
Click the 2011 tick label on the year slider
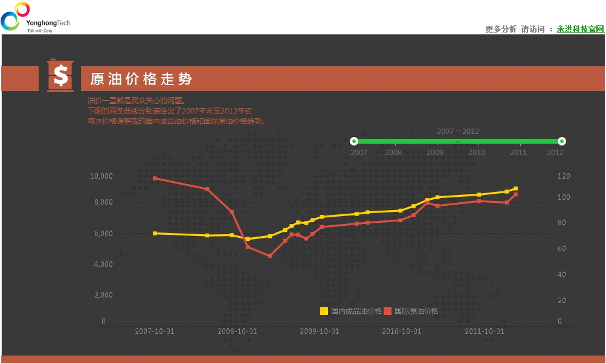click(518, 153)
